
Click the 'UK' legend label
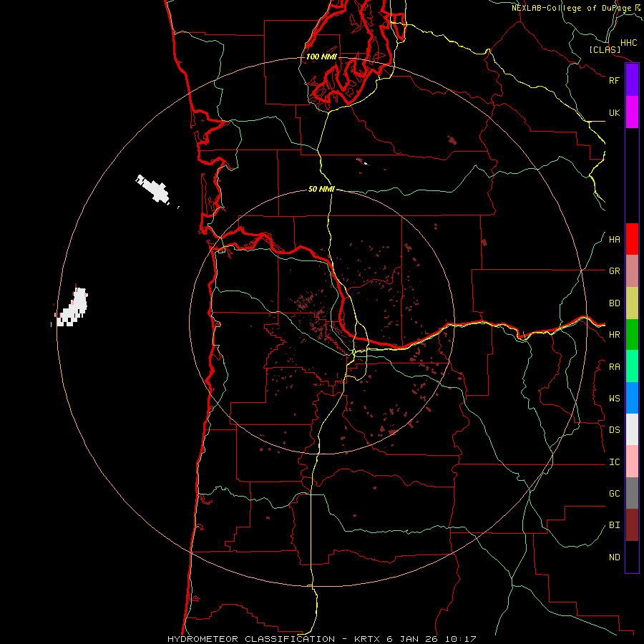click(614, 112)
